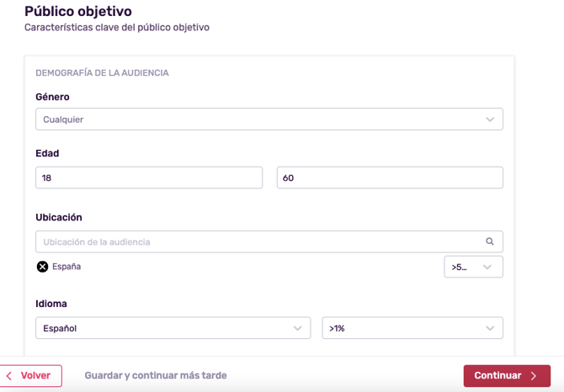
Task: Focus the minimum age field showing 18
Action: [x=149, y=177]
